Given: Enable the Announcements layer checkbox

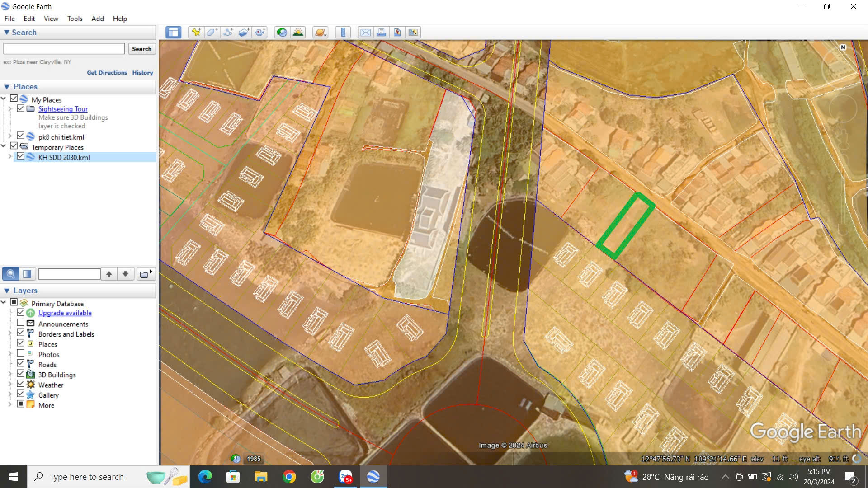Looking at the screenshot, I should tap(21, 323).
